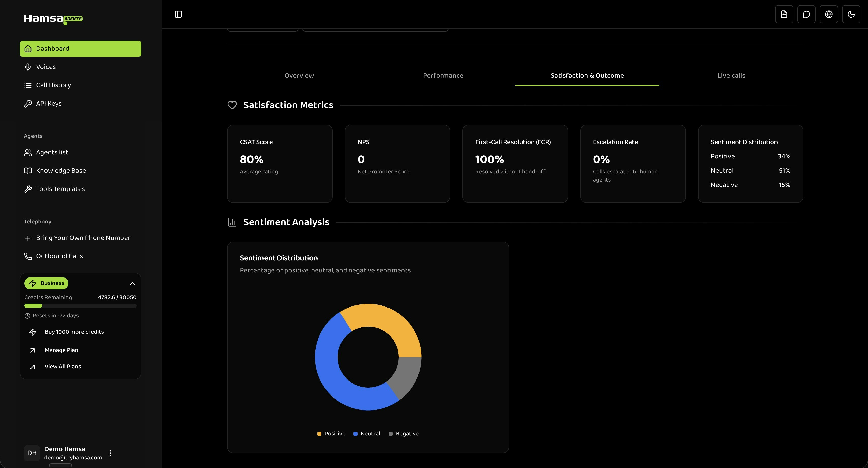Open Outbound Calls via the phone icon

tap(28, 256)
